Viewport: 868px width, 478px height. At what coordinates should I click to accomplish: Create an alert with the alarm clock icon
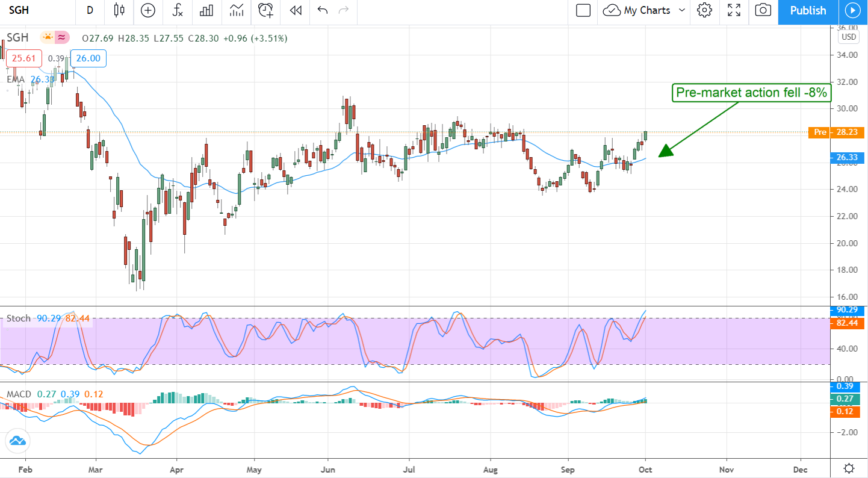point(265,10)
